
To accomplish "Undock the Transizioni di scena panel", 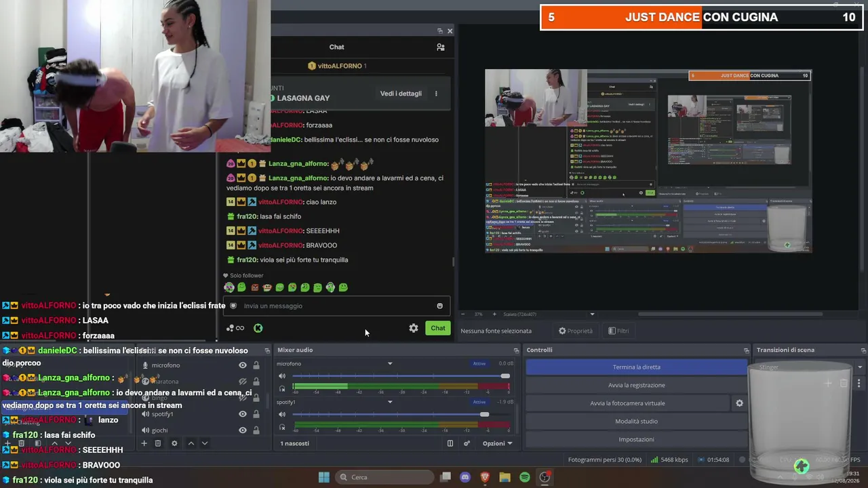I will (863, 350).
